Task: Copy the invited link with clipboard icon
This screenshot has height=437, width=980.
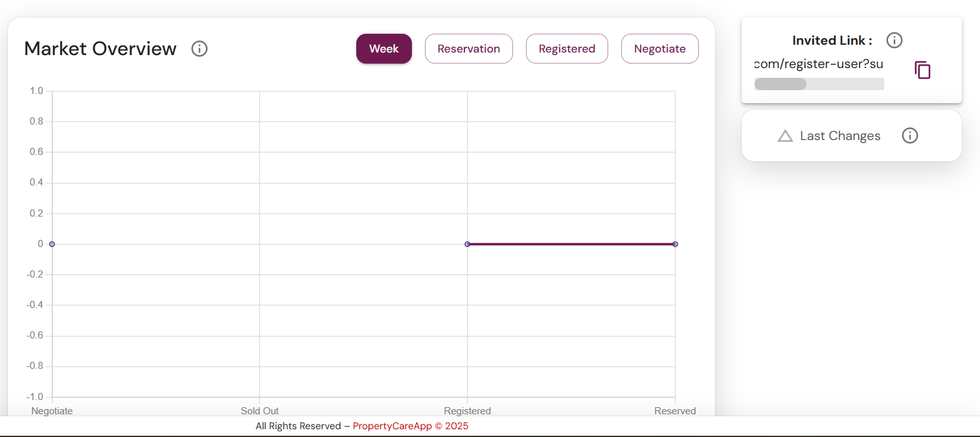Action: [x=922, y=70]
